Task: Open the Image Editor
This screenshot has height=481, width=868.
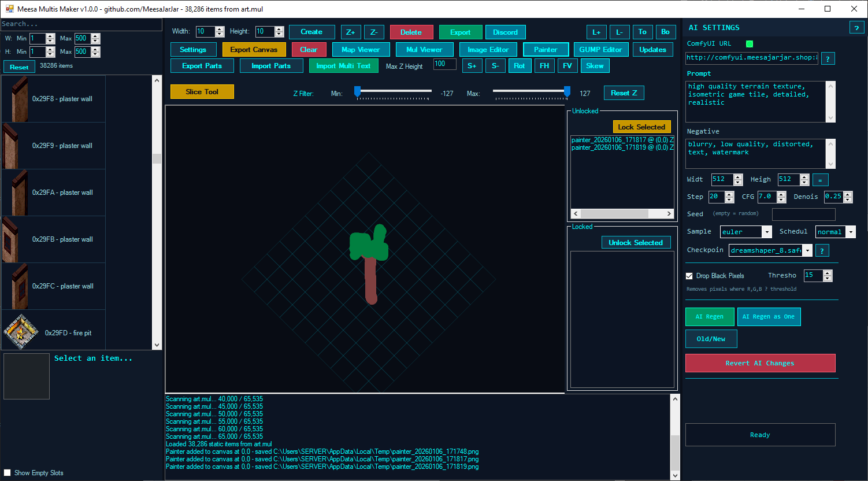Action: tap(488, 50)
